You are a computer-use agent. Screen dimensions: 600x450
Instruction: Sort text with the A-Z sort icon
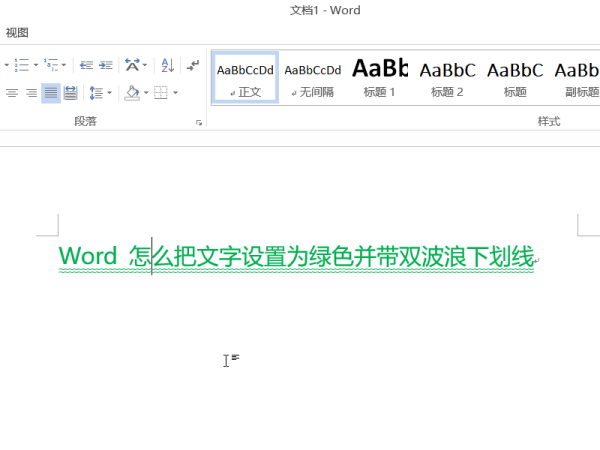pyautogui.click(x=168, y=65)
